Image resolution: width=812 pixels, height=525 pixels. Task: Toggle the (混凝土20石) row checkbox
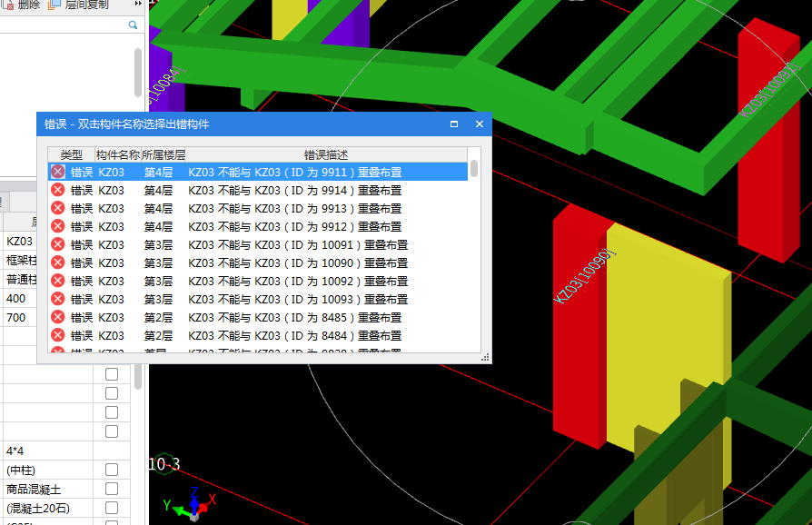click(112, 508)
